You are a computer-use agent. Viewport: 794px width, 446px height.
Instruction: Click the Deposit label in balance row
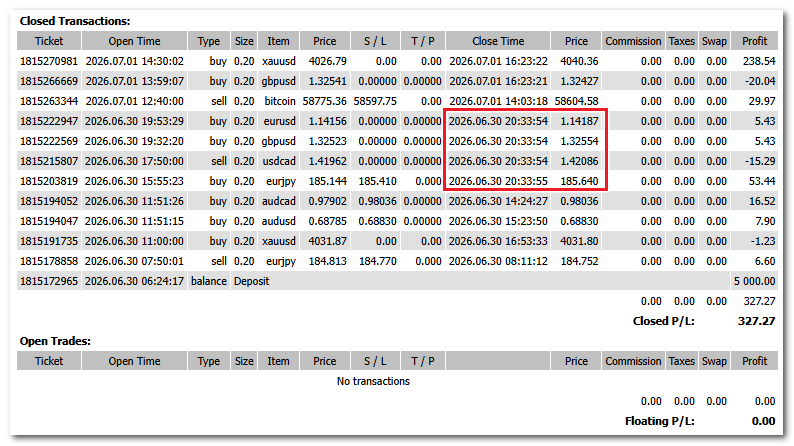pos(252,281)
